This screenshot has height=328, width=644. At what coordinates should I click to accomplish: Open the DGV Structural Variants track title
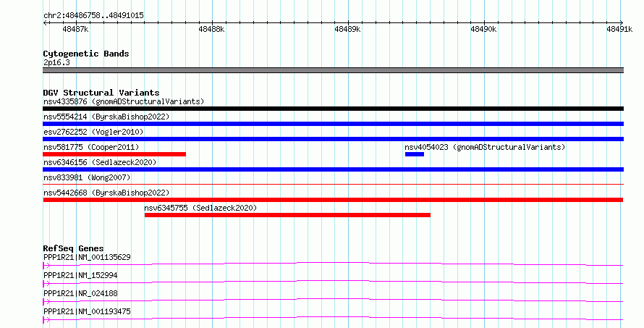(x=101, y=93)
